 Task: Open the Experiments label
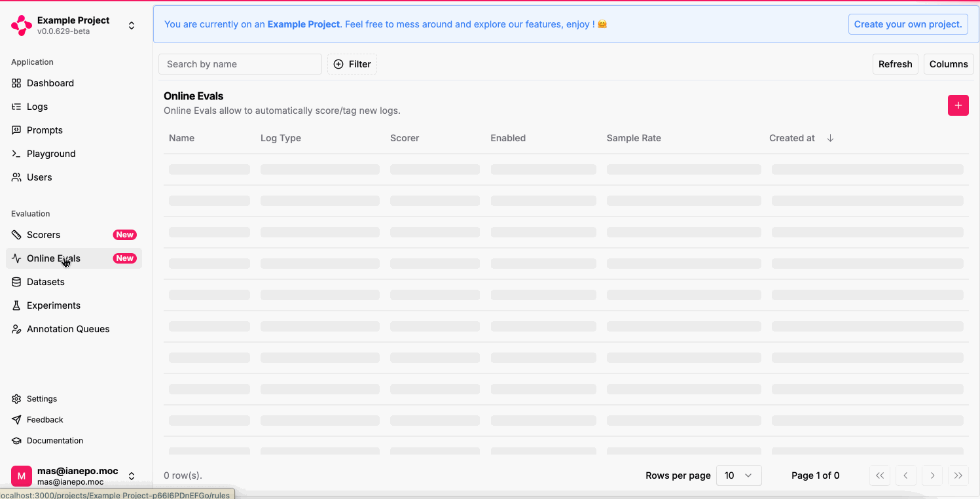(54, 305)
